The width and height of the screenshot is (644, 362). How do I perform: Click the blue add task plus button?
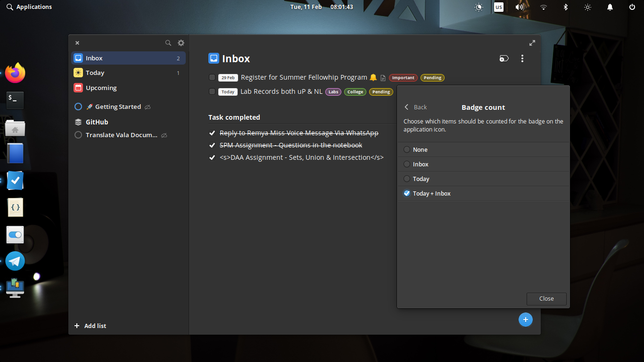(x=525, y=320)
